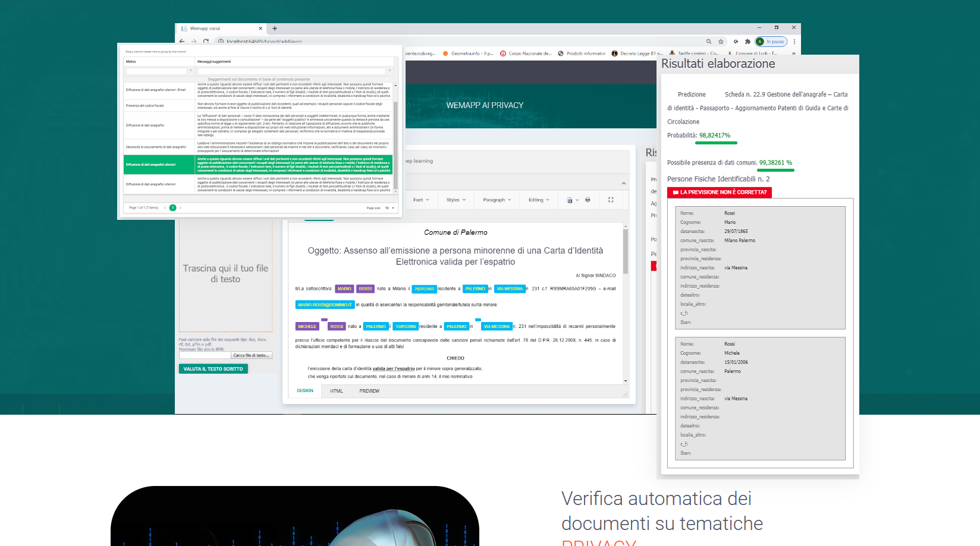Click the zoom magnifier icon in address bar
The image size is (980, 546).
[709, 42]
